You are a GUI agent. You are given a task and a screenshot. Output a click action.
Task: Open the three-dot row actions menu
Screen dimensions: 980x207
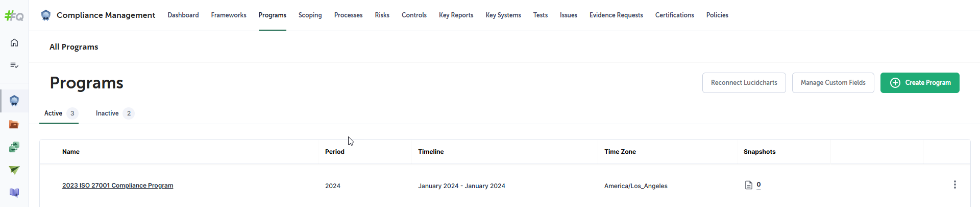[x=954, y=185]
